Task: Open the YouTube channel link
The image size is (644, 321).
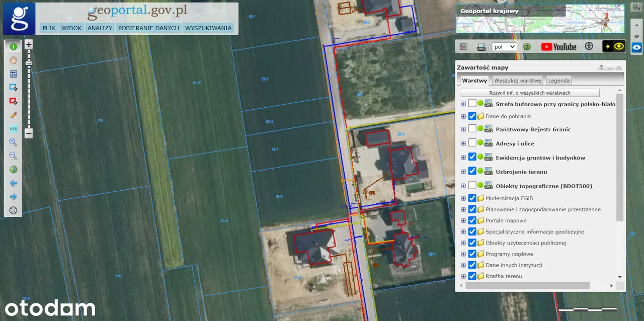Action: click(558, 47)
